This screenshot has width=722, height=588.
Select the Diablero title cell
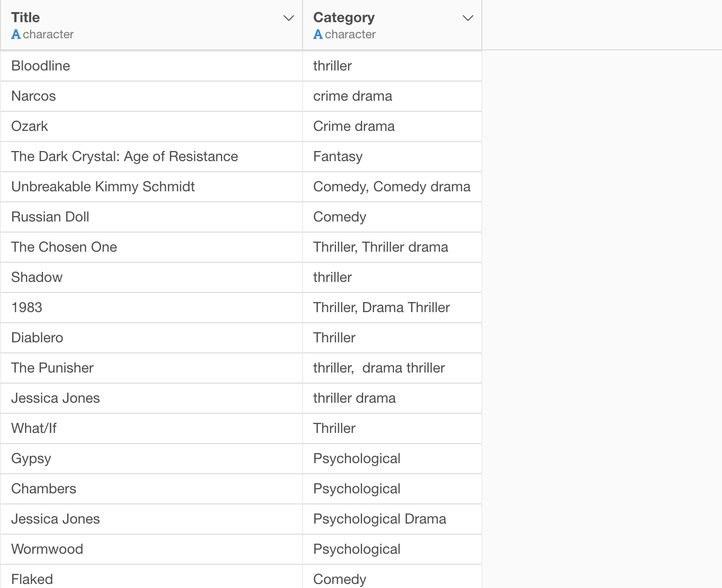[151, 338]
